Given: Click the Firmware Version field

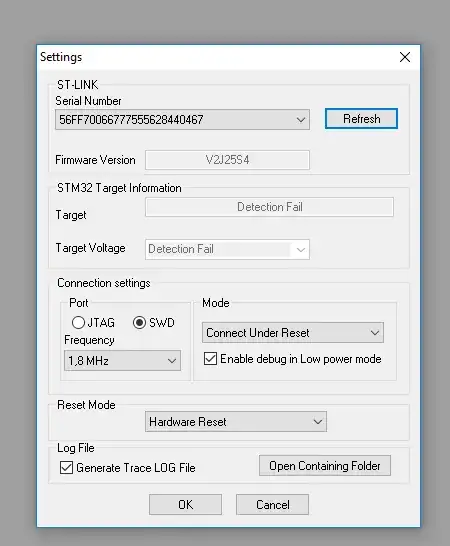Looking at the screenshot, I should coord(227,160).
